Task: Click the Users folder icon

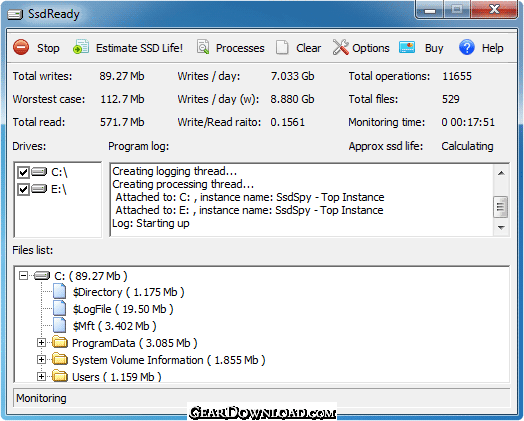Action: click(x=60, y=377)
